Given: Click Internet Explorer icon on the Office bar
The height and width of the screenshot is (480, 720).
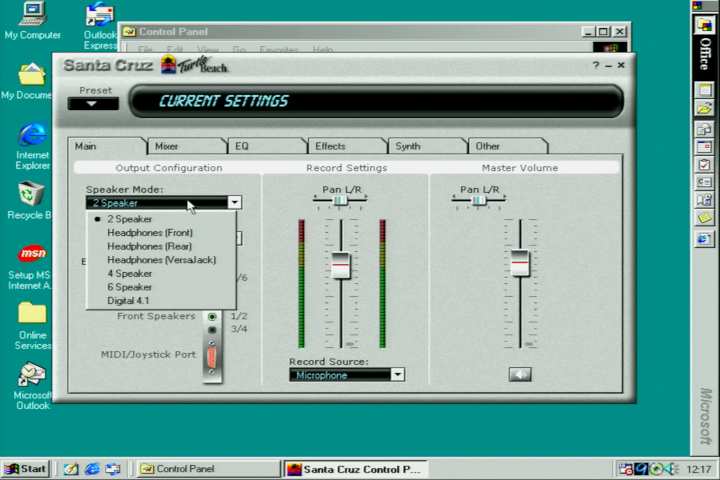Looking at the screenshot, I should (x=705, y=239).
